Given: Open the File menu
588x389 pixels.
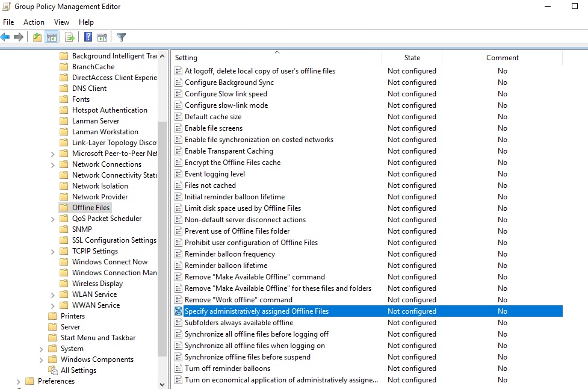Looking at the screenshot, I should coord(8,22).
